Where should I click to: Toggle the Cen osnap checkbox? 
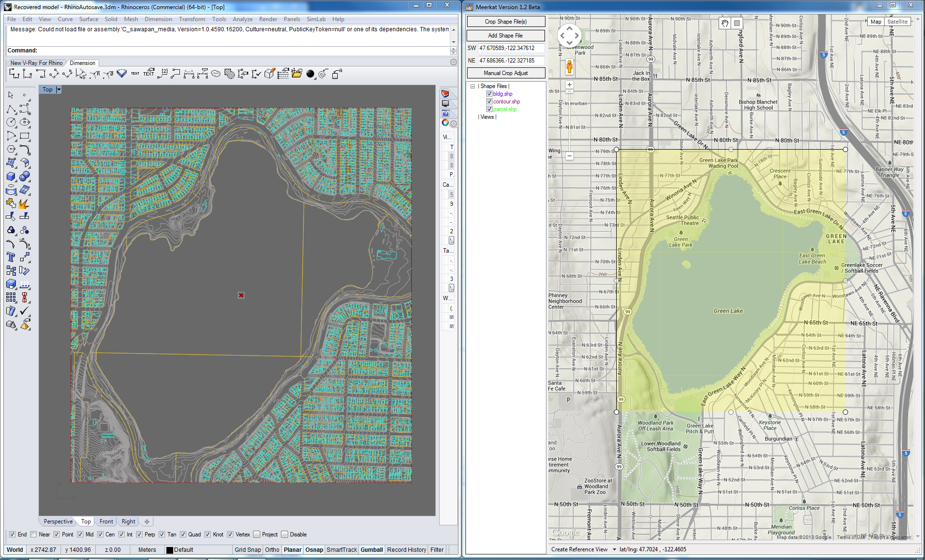(101, 535)
